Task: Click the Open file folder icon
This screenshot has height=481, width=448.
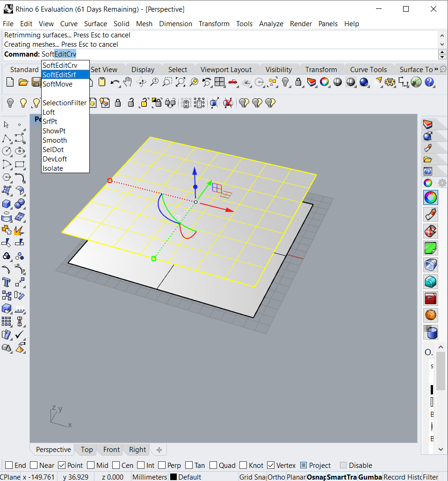Action: (23, 83)
